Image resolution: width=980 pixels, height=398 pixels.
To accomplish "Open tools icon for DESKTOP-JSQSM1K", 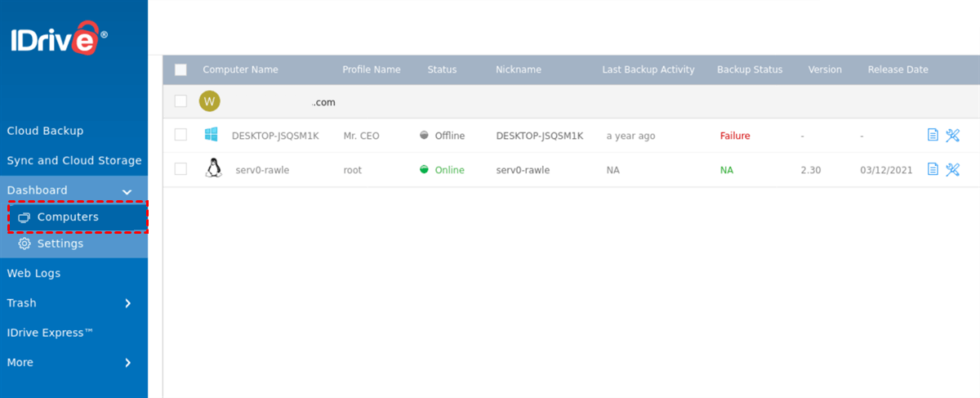I will click(952, 136).
